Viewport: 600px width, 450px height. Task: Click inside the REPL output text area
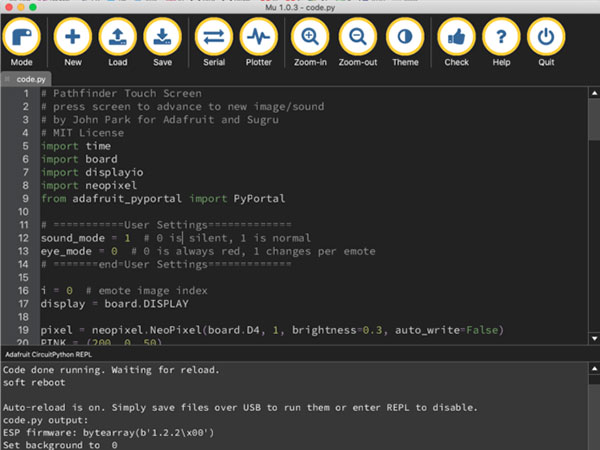[300, 410]
